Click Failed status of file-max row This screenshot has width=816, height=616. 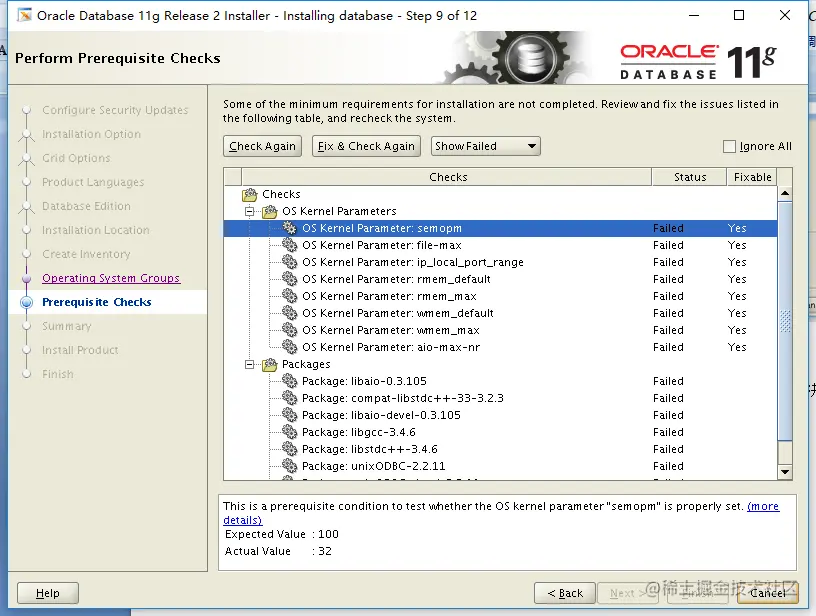pos(668,245)
